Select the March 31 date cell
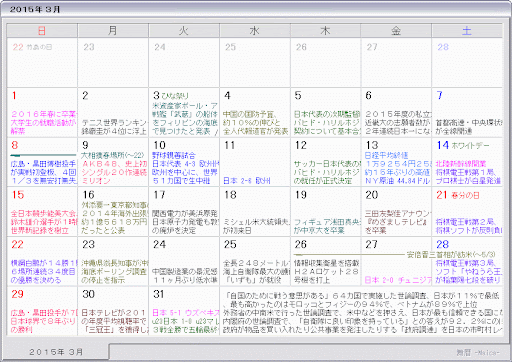This screenshot has width=512, height=362. point(184,311)
